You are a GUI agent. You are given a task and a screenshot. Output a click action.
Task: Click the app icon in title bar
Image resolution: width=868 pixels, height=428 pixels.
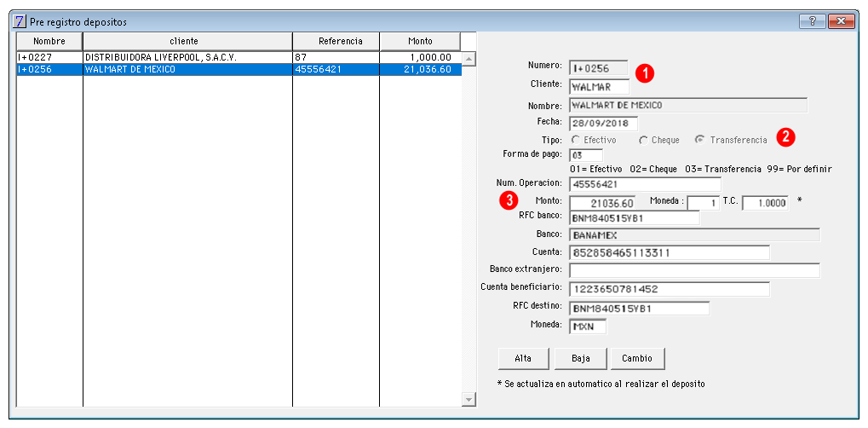pos(20,20)
